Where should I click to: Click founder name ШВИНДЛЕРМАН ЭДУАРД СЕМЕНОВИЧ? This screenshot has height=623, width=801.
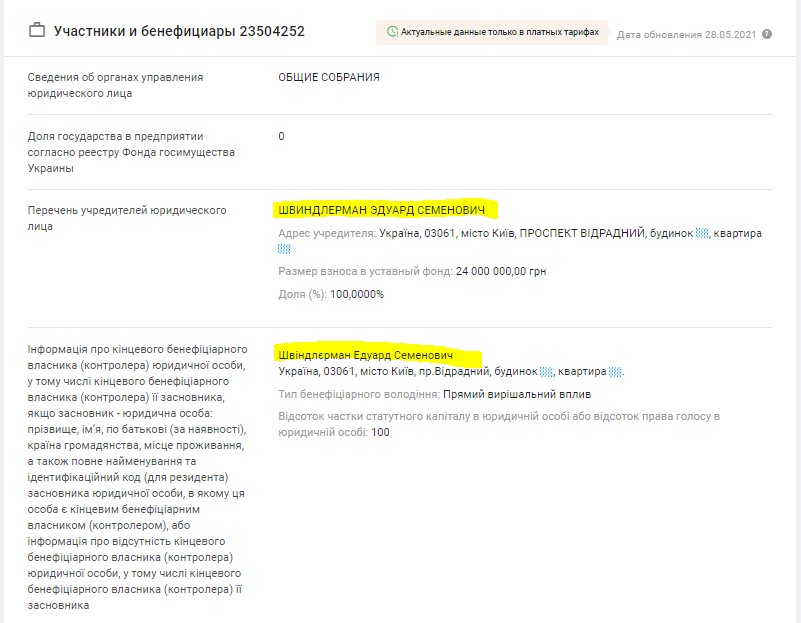point(385,210)
